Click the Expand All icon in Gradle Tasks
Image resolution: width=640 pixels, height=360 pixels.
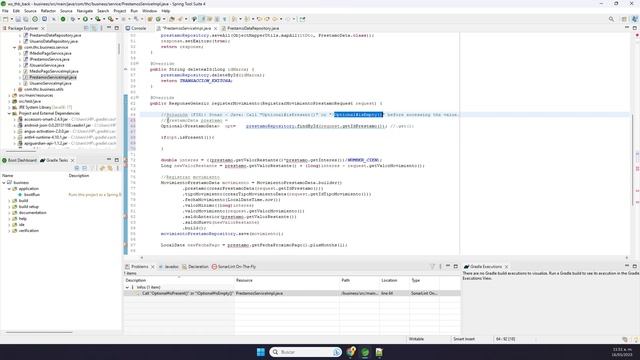pyautogui.click(x=77, y=168)
